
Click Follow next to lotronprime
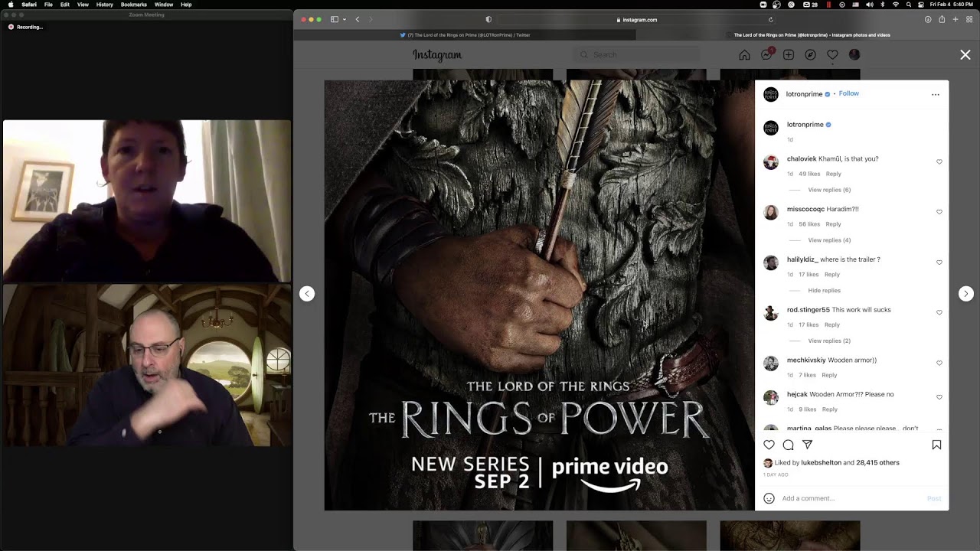click(848, 93)
